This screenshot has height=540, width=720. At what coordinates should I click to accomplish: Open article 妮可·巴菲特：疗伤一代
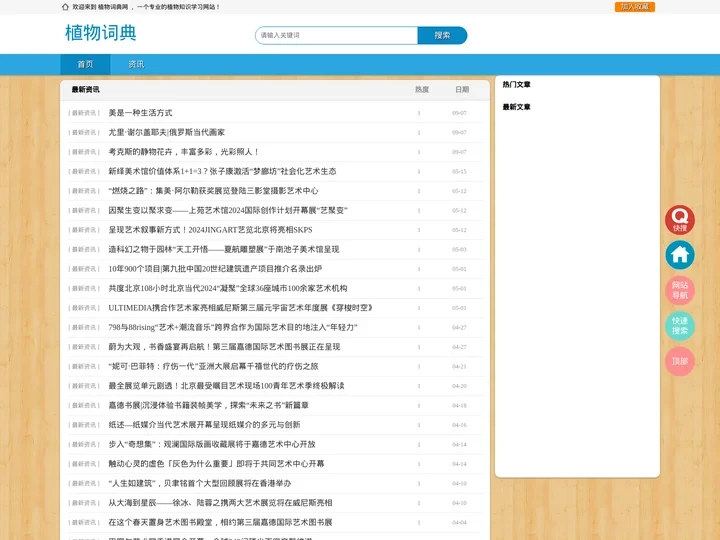coord(213,366)
